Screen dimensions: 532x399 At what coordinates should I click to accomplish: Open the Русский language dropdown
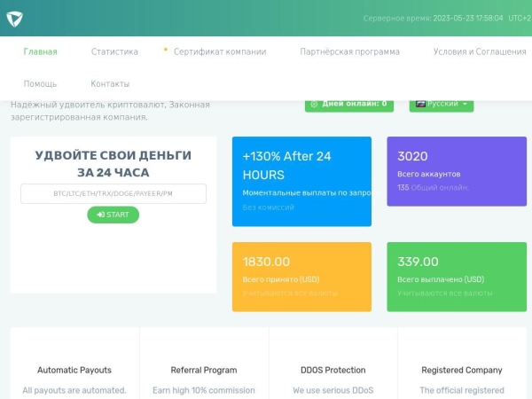tap(442, 104)
